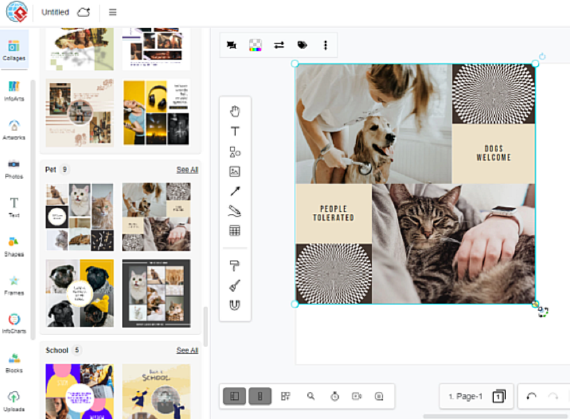Select the Text tool in vertical toolbar
Viewport: 570px width, 419px height.
point(235,131)
